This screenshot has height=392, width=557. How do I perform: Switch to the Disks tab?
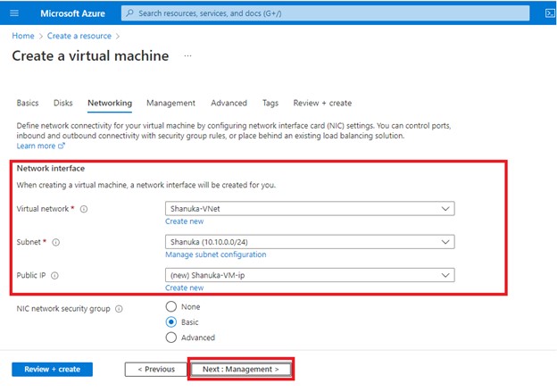click(63, 104)
